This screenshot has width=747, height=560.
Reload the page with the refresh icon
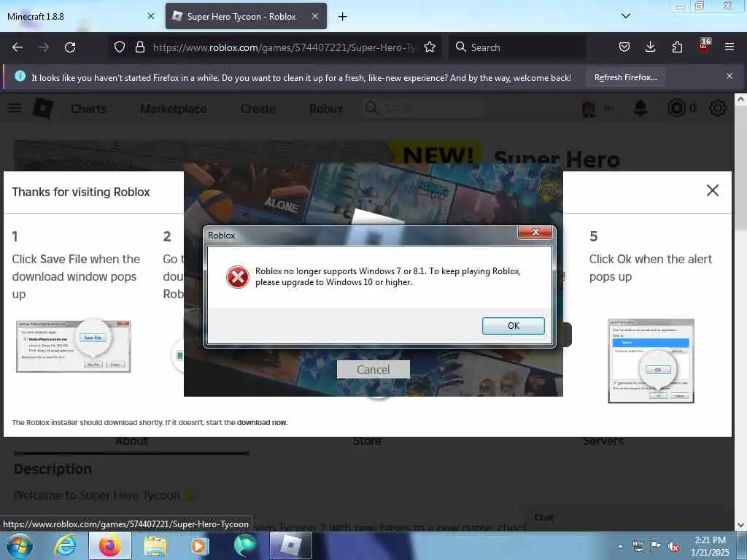[x=70, y=47]
